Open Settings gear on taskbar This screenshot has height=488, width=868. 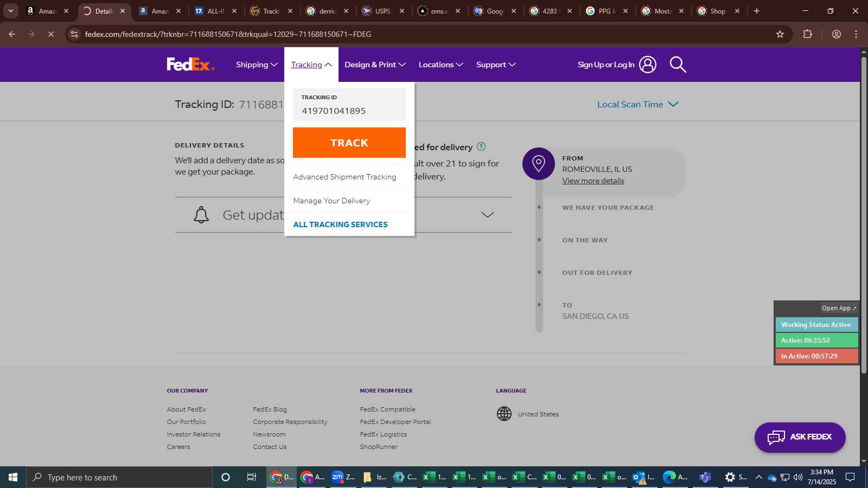[x=736, y=477]
